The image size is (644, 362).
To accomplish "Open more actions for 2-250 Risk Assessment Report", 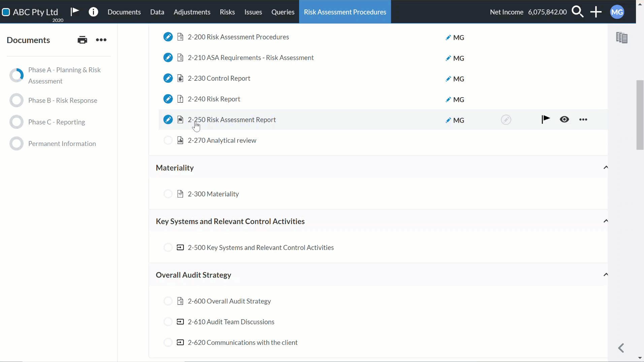I will click(x=583, y=119).
